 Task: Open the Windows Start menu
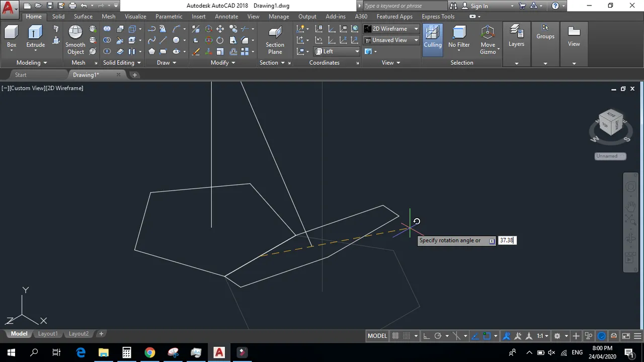click(11, 352)
